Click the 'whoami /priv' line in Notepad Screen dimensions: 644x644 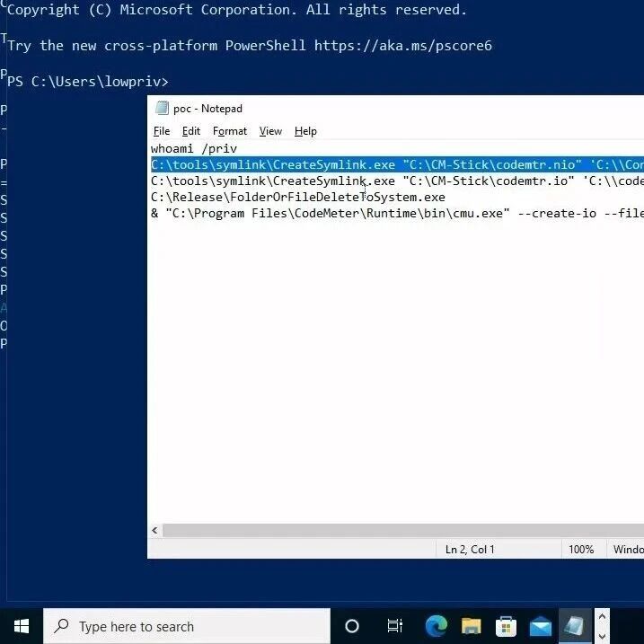(194, 149)
